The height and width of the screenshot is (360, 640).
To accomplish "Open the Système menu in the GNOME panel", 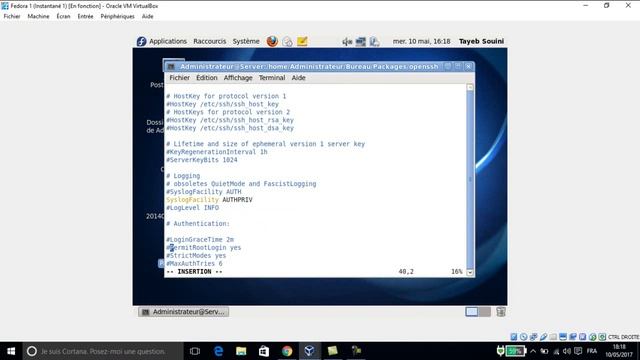I will pyautogui.click(x=246, y=41).
